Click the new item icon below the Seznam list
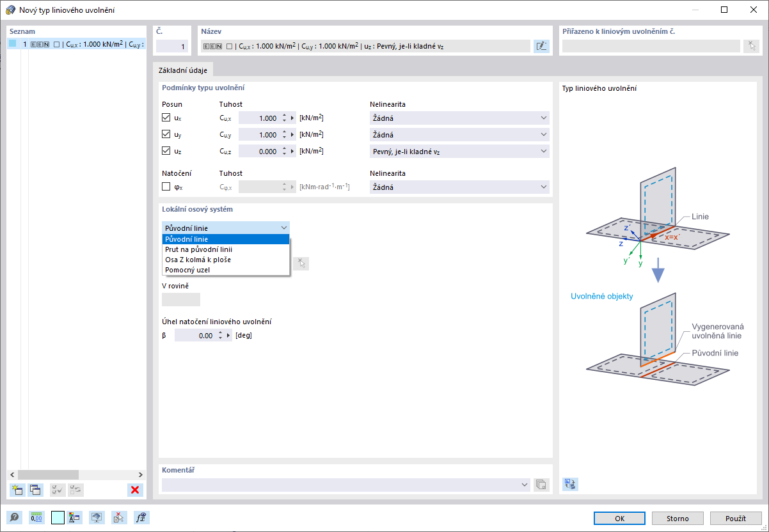Screen dimensions: 769x532 point(17,490)
